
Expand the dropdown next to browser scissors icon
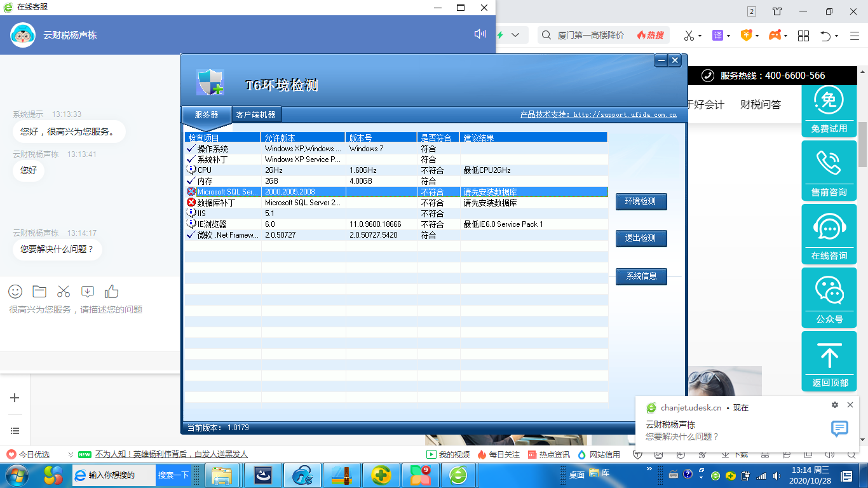pyautogui.click(x=700, y=36)
